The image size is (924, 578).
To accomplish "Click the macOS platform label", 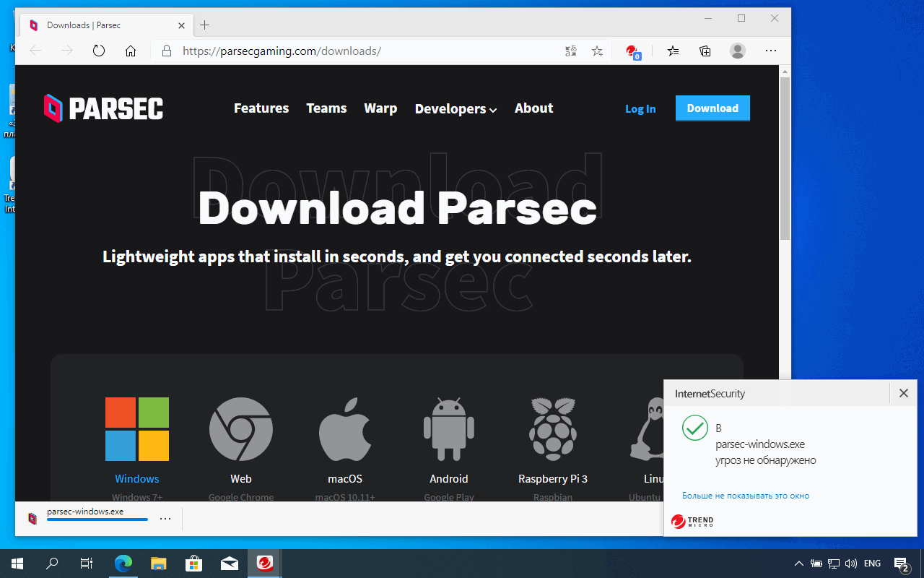I will [345, 479].
